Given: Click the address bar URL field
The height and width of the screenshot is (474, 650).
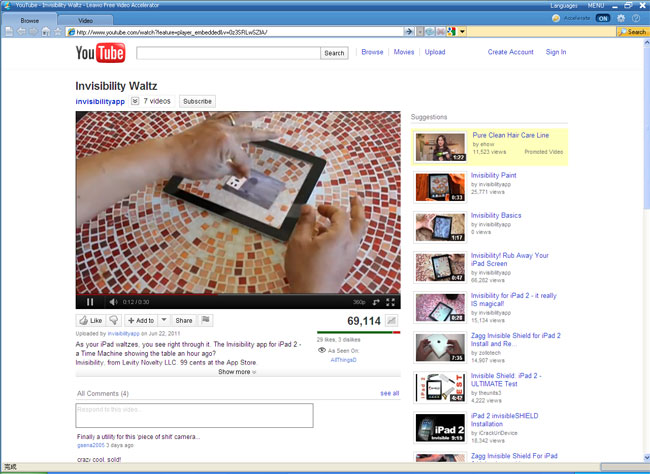Looking at the screenshot, I should 235,32.
